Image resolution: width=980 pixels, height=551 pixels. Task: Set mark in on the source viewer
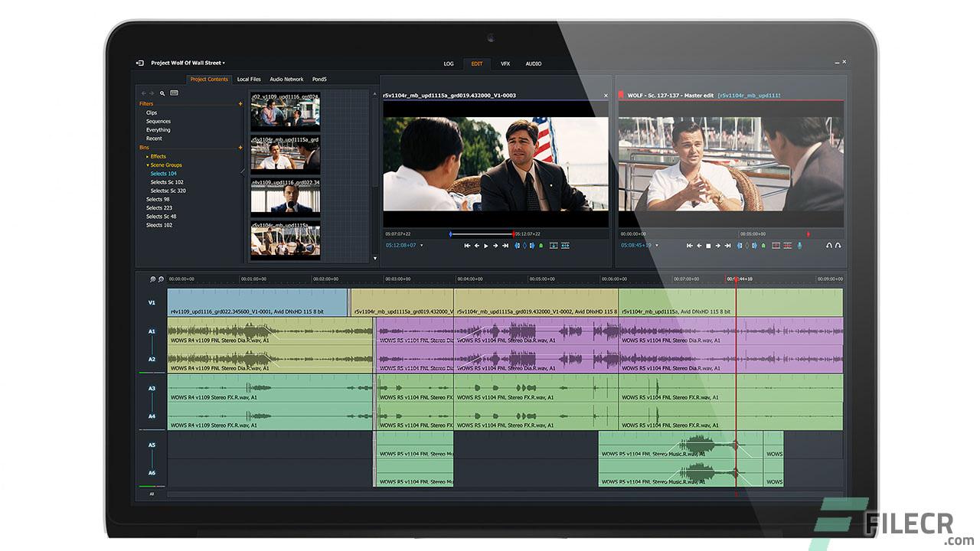pyautogui.click(x=517, y=246)
